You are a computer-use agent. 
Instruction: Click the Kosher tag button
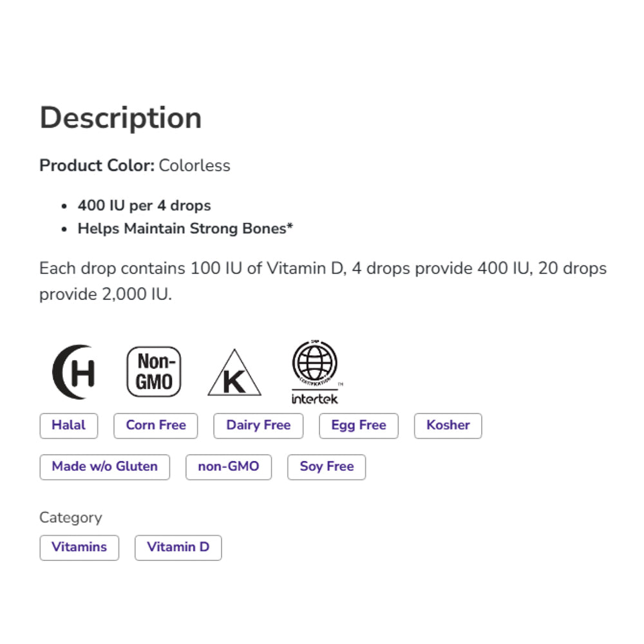[448, 426]
